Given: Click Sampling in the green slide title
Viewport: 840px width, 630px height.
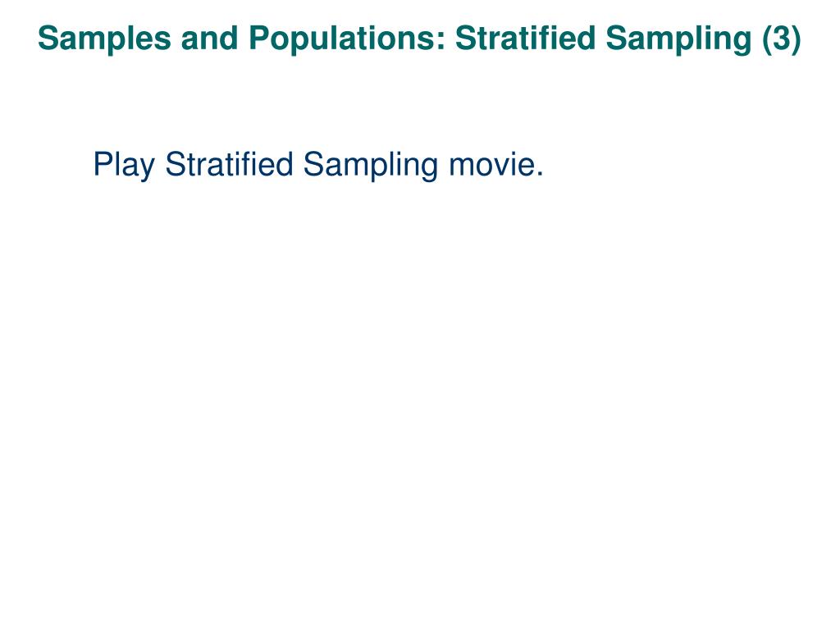Looking at the screenshot, I should pyautogui.click(x=678, y=39).
